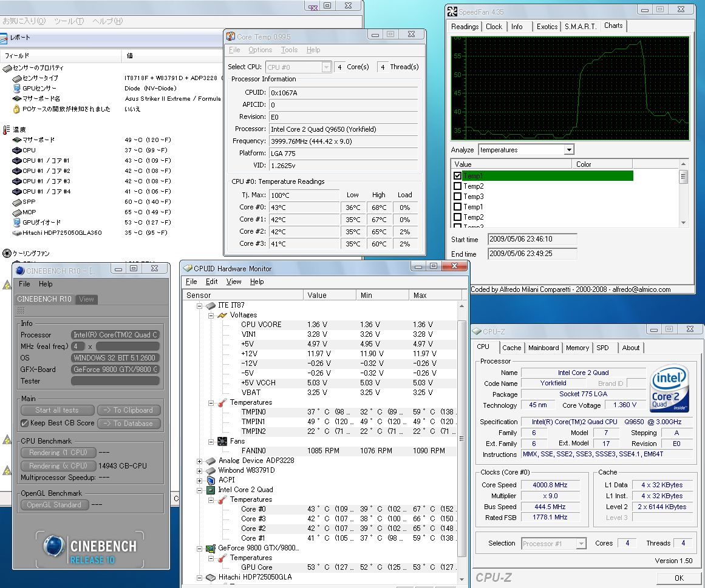This screenshot has width=705, height=588.
Task: Click the Intel Core 2 Quad logo in CPU-Z
Action: (670, 389)
